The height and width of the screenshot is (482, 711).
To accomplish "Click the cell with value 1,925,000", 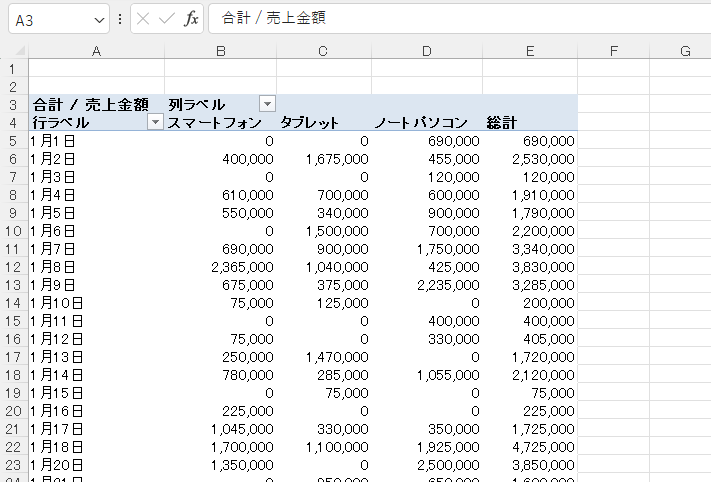I will (x=427, y=447).
